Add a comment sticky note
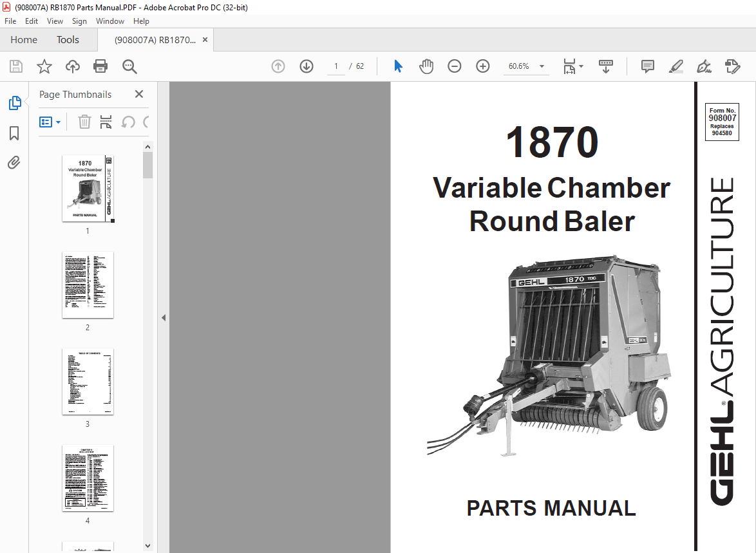 pos(648,66)
